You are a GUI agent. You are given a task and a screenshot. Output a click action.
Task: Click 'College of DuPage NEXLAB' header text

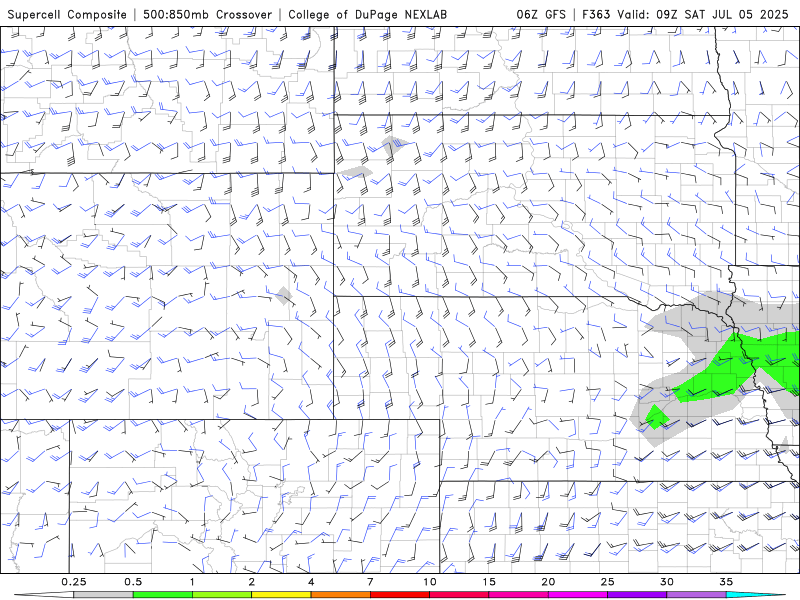coord(367,15)
